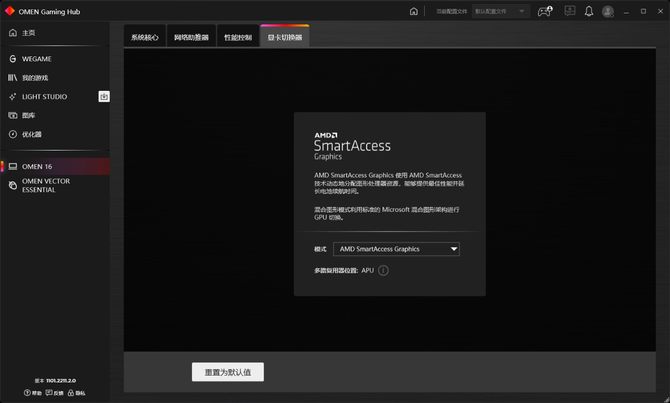Viewport: 670px width, 403px height.
Task: Click the version number text 1101.2211.2.0
Action: 61,380
